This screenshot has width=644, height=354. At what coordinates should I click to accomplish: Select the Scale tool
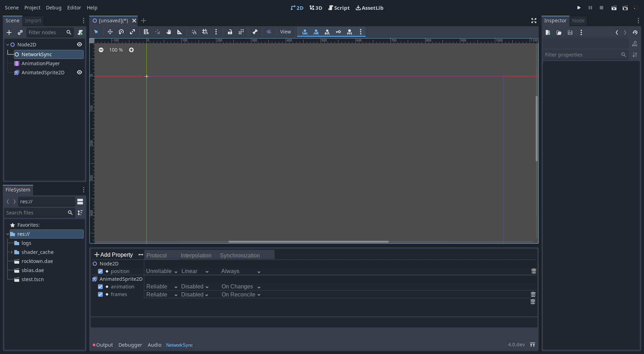[x=132, y=32]
